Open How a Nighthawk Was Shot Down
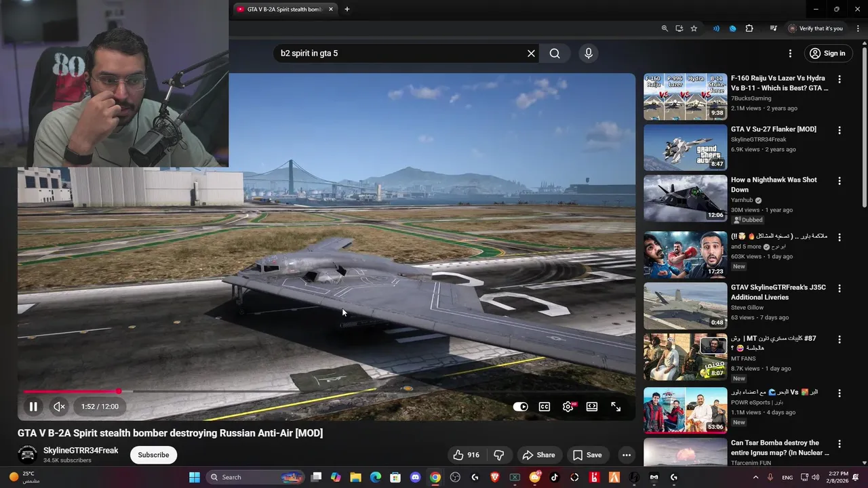 (x=774, y=184)
